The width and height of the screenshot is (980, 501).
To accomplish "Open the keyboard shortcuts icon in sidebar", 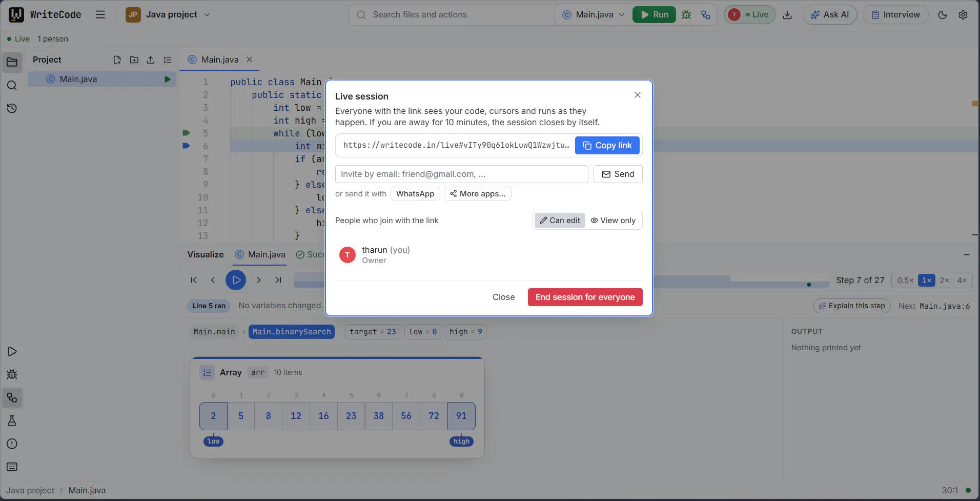I will click(x=12, y=467).
